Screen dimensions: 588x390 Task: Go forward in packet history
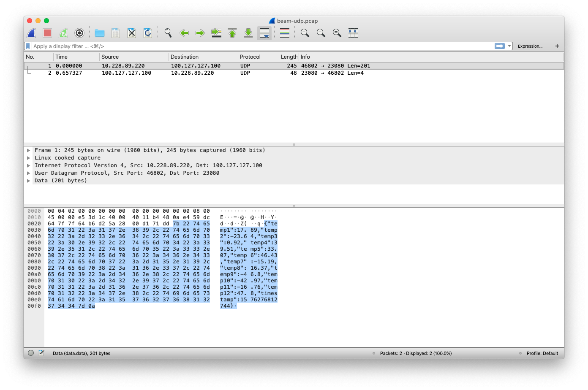(200, 33)
